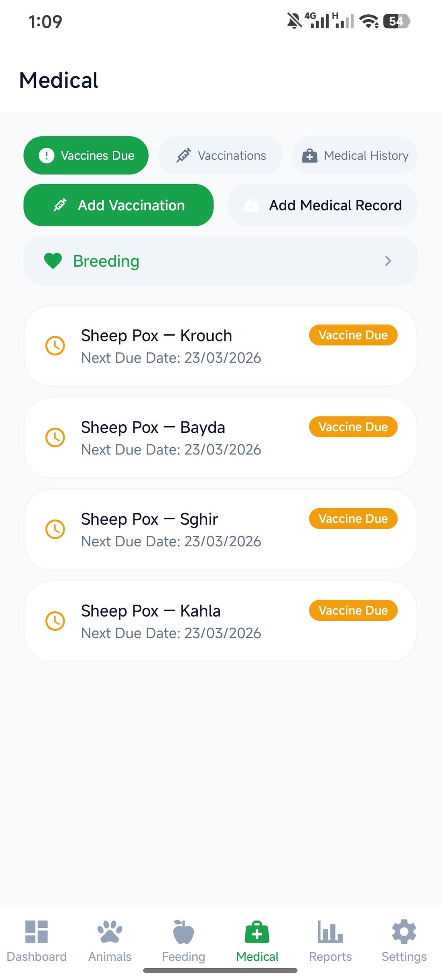Open the Feeding apple icon
Viewport: 441px width, 980px height.
point(183,931)
